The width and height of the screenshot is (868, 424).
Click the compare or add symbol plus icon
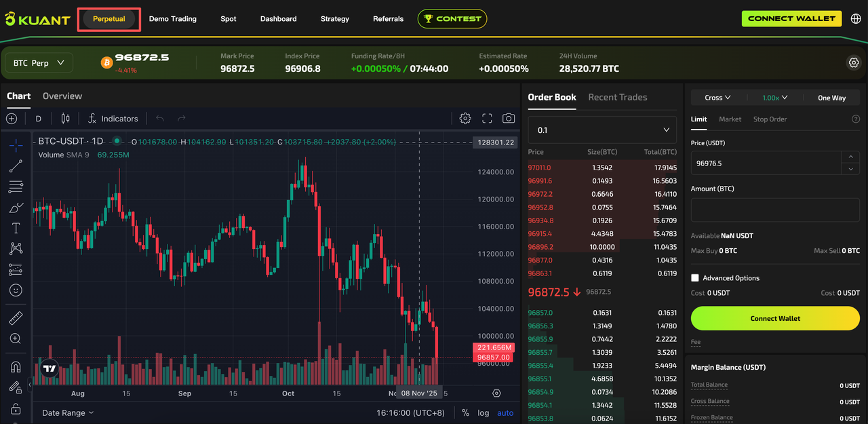(12, 119)
